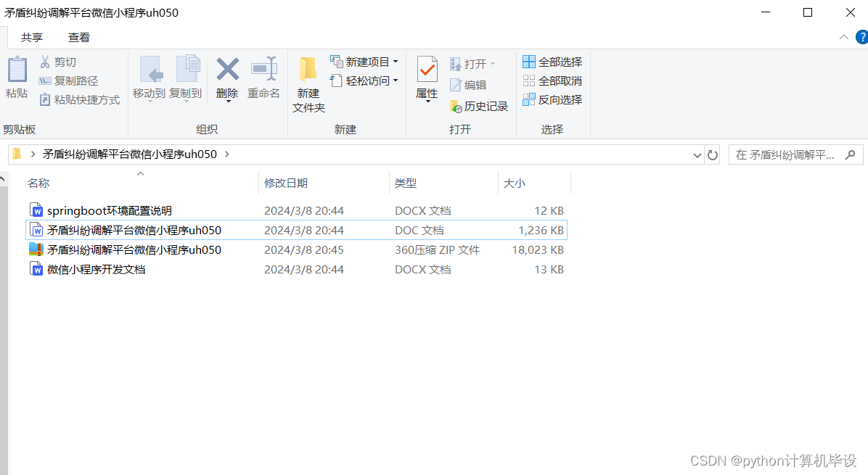Expand chevron after folder name in address bar
868x475 pixels.
tap(227, 154)
